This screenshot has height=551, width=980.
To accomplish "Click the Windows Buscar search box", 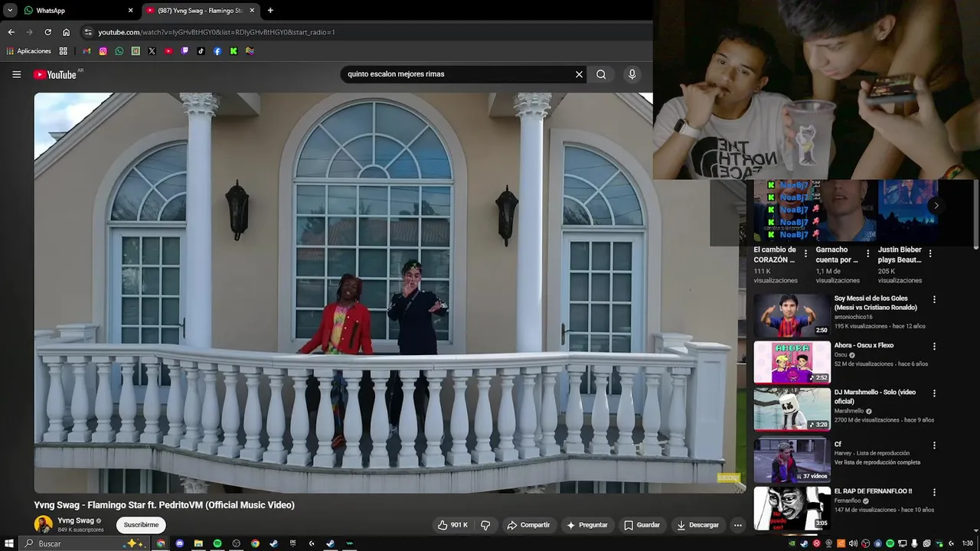I will (83, 543).
